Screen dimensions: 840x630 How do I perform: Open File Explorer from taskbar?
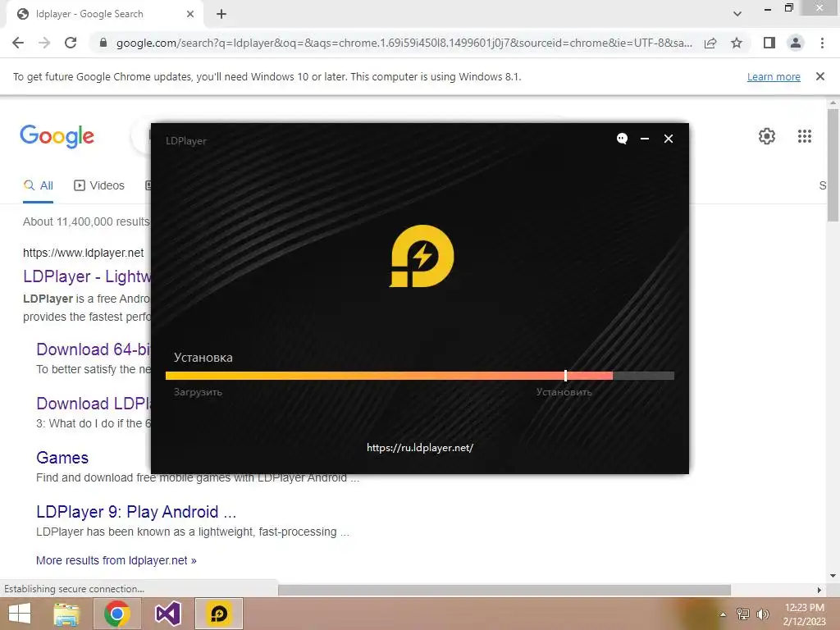pos(67,614)
